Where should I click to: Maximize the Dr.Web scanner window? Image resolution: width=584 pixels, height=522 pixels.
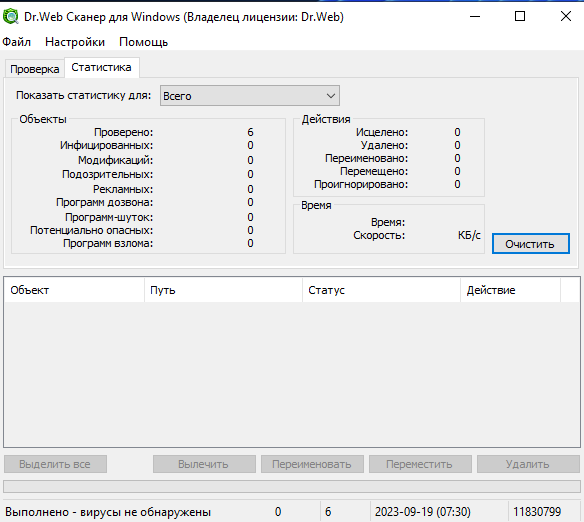tap(520, 16)
